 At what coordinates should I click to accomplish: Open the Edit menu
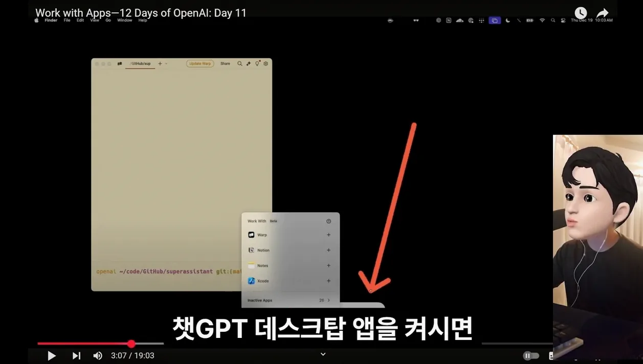tap(80, 20)
